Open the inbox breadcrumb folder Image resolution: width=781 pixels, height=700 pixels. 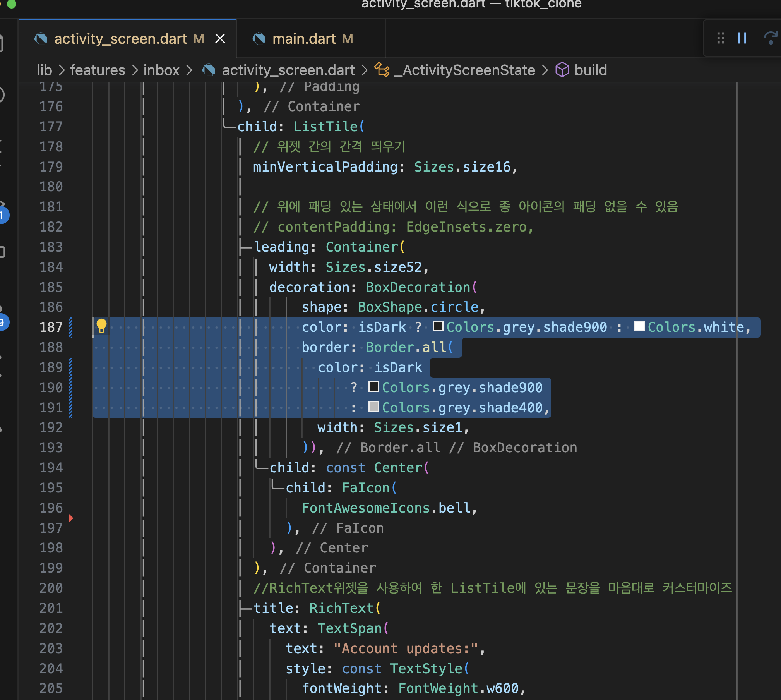click(161, 70)
